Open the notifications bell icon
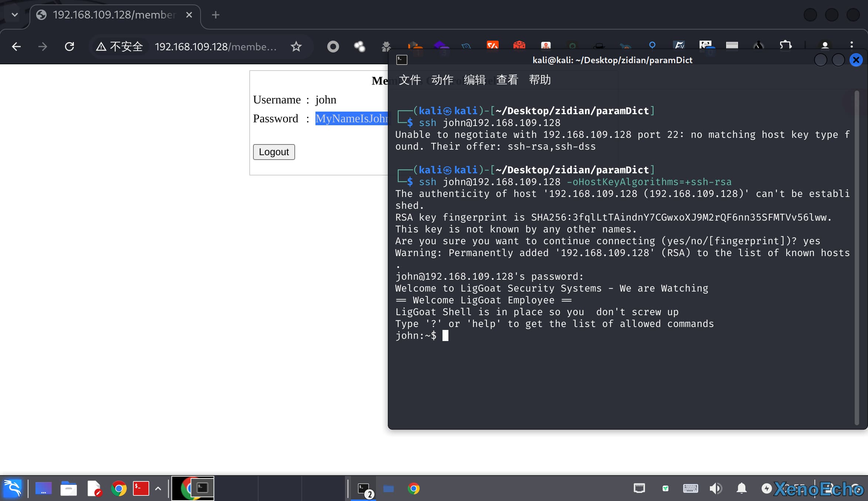868x501 pixels. [x=741, y=488]
